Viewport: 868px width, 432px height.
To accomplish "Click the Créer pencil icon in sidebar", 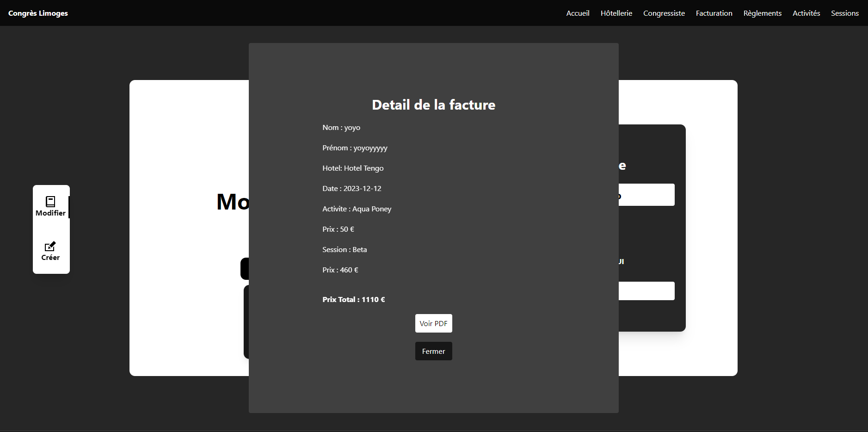I will [50, 246].
